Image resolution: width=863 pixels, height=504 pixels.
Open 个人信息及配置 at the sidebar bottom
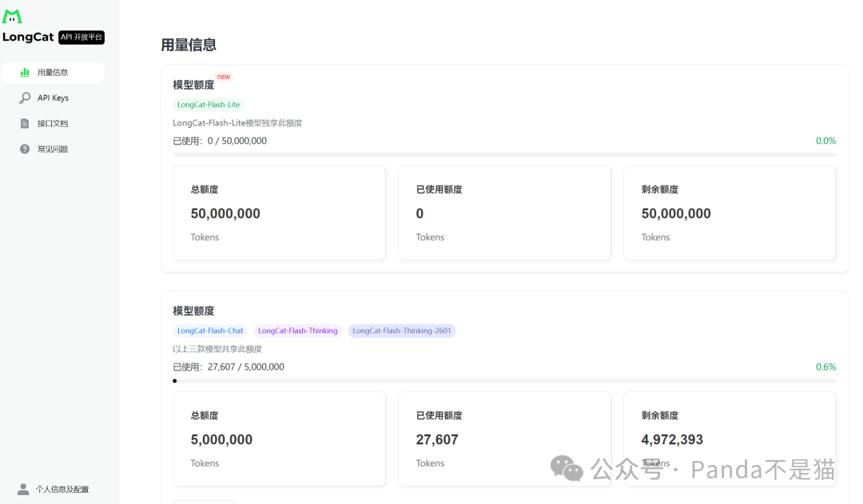pos(54,489)
